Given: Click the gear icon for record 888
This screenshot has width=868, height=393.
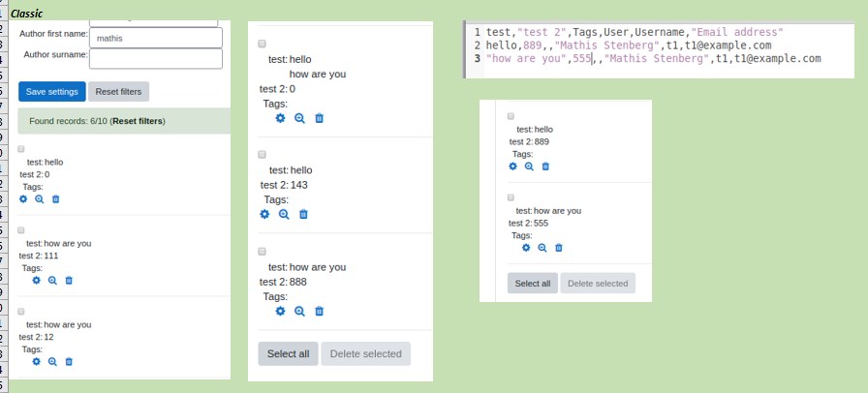Looking at the screenshot, I should coord(281,311).
